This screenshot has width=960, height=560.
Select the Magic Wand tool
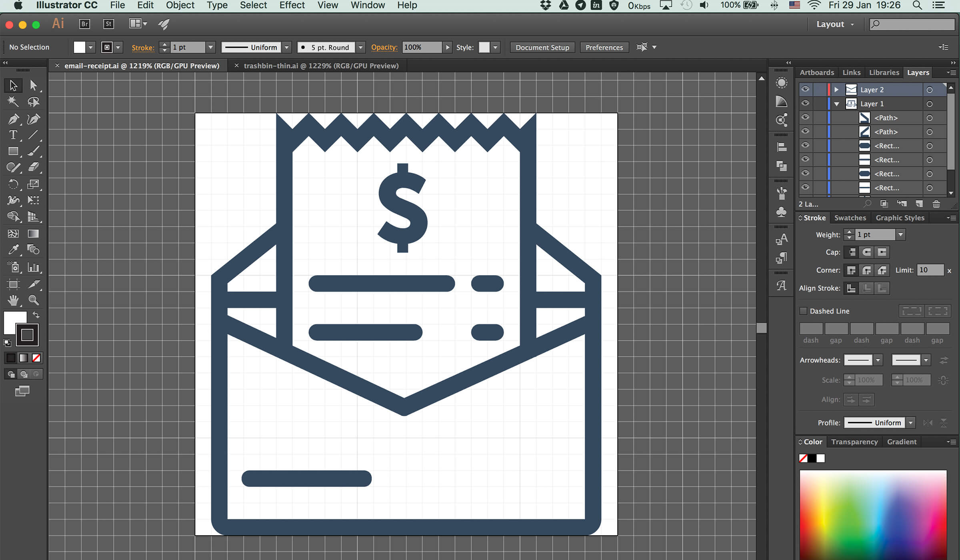coord(13,102)
